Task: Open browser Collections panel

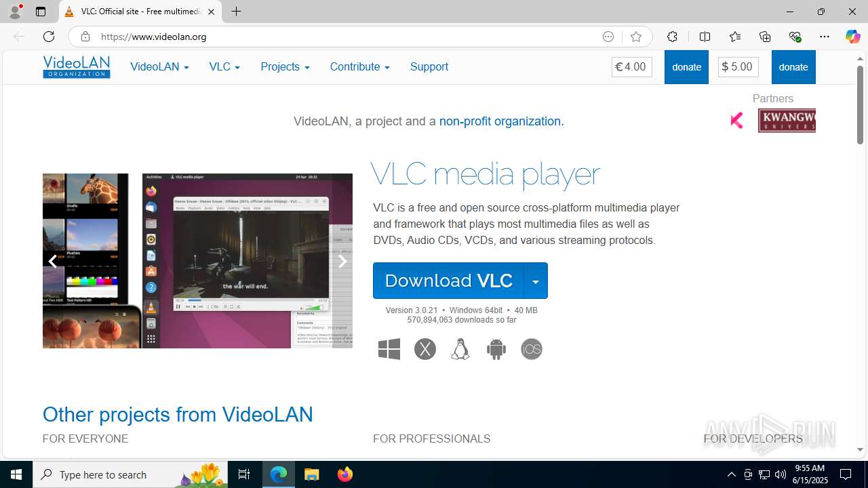Action: pos(765,37)
